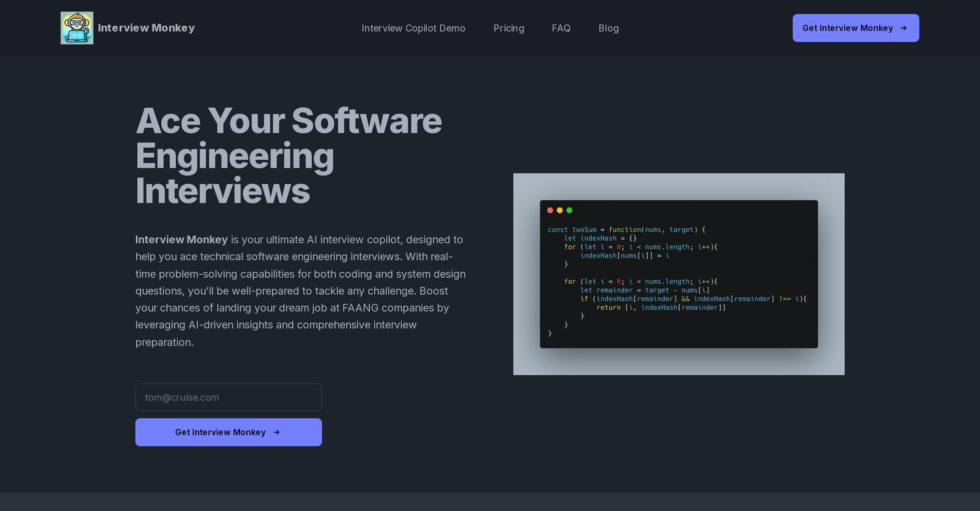Open the FAQ nav link
The image size is (980, 511).
coord(561,28)
